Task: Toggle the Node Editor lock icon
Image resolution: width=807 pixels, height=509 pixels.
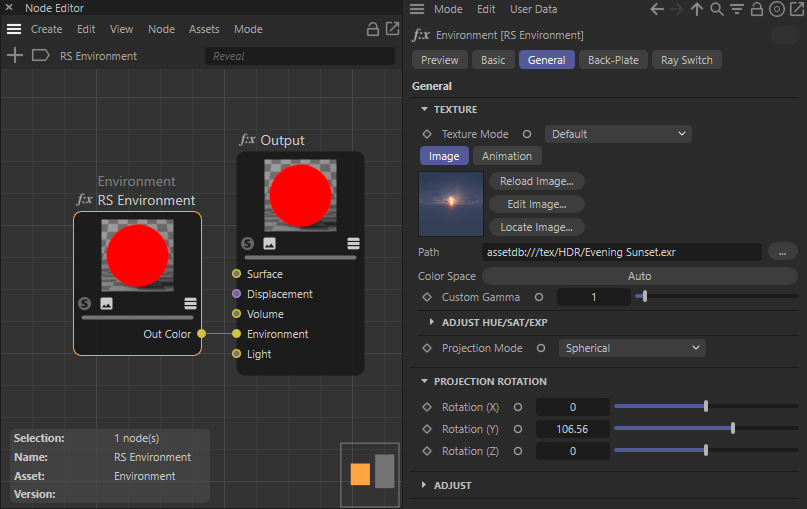Action: [x=372, y=29]
